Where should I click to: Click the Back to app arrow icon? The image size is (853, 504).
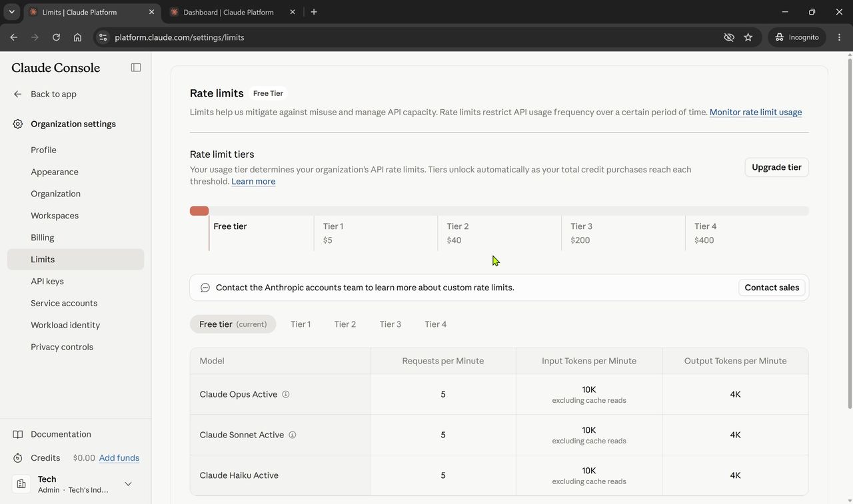point(17,94)
